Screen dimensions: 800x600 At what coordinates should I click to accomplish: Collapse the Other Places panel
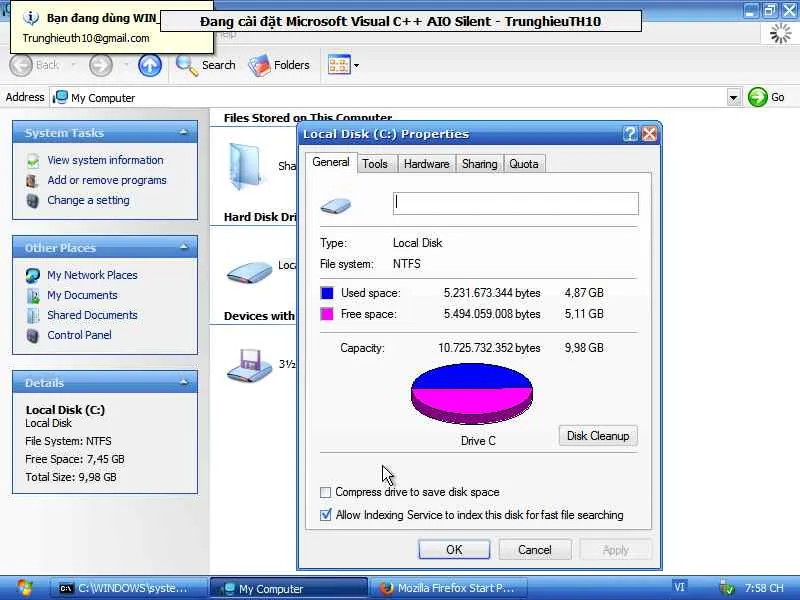point(184,247)
